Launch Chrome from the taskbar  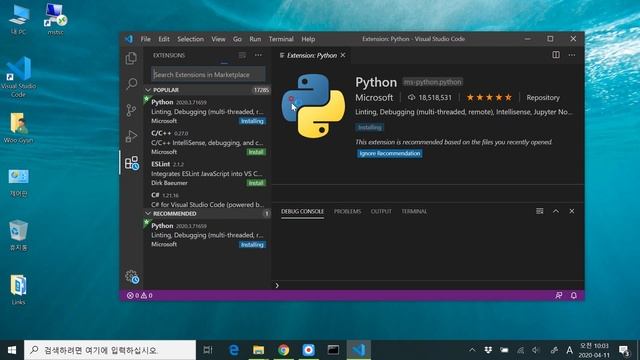[284, 350]
